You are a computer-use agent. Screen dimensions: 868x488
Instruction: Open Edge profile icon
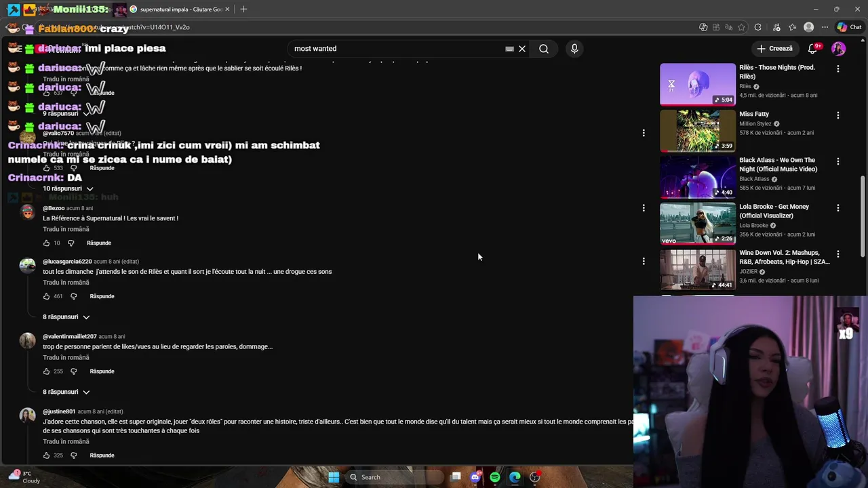(808, 27)
